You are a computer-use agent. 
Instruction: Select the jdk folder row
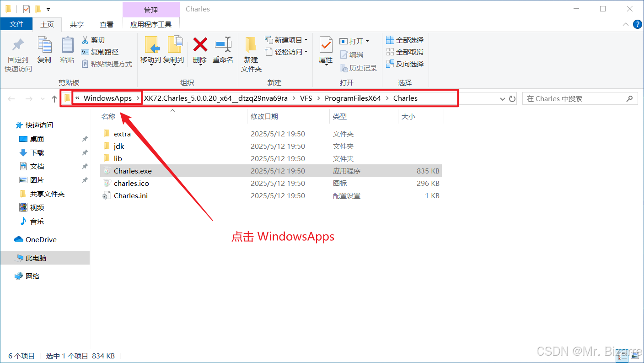(271, 146)
